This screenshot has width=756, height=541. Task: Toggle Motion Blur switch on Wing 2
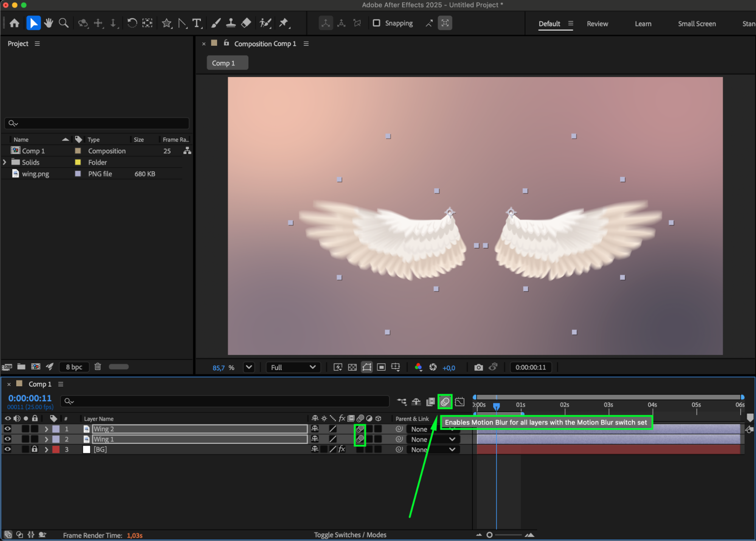[x=360, y=429]
